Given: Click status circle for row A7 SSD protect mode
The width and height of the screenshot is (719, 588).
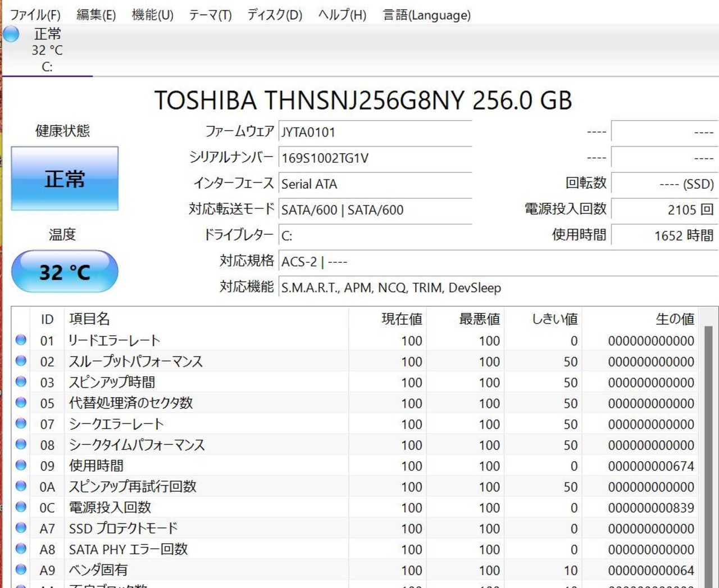Looking at the screenshot, I should [21, 528].
